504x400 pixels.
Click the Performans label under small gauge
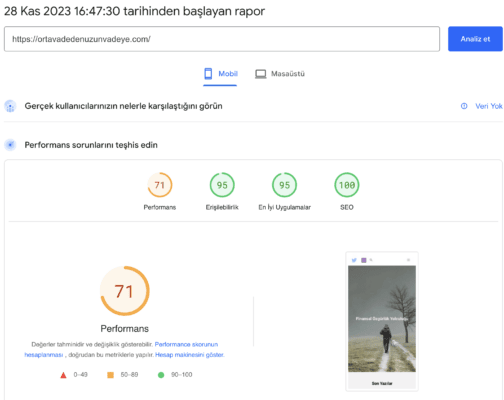tap(160, 207)
